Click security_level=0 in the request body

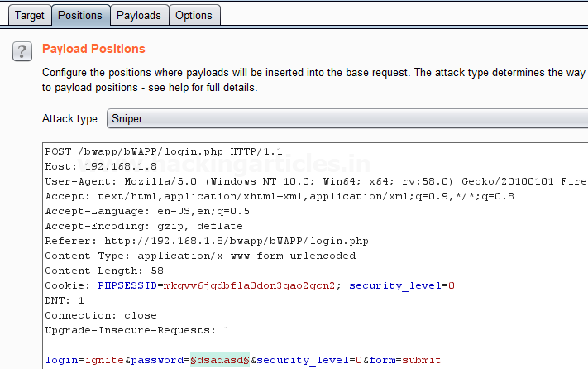pyautogui.click(x=309, y=361)
